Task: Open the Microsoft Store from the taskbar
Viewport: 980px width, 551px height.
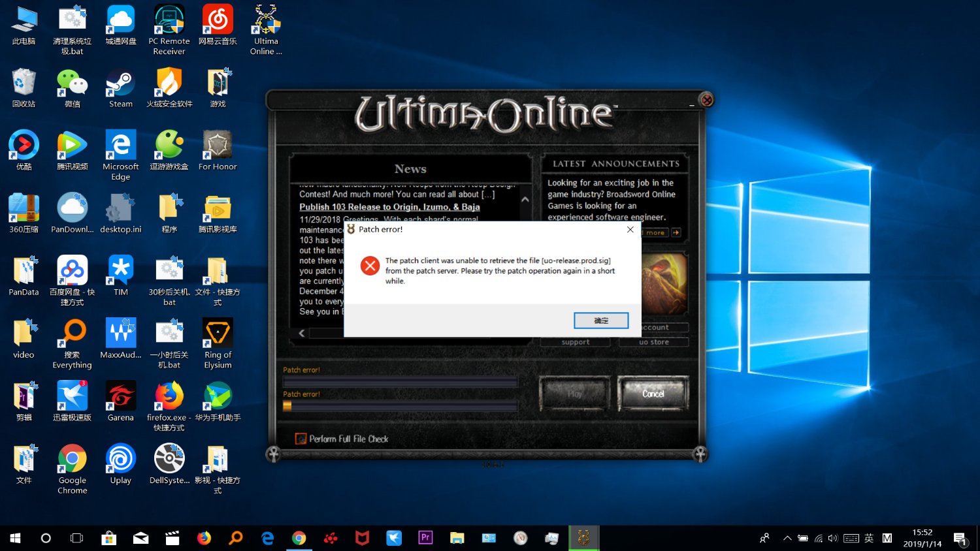Action: (x=108, y=538)
